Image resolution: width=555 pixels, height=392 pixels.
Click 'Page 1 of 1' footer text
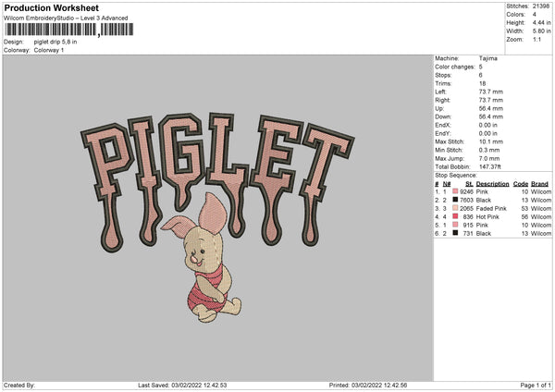[536, 385]
